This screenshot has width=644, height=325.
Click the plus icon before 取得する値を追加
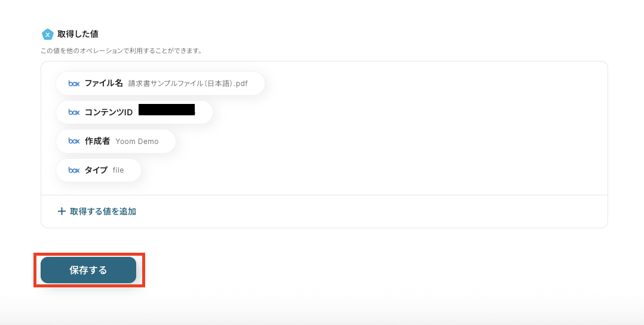[62, 211]
